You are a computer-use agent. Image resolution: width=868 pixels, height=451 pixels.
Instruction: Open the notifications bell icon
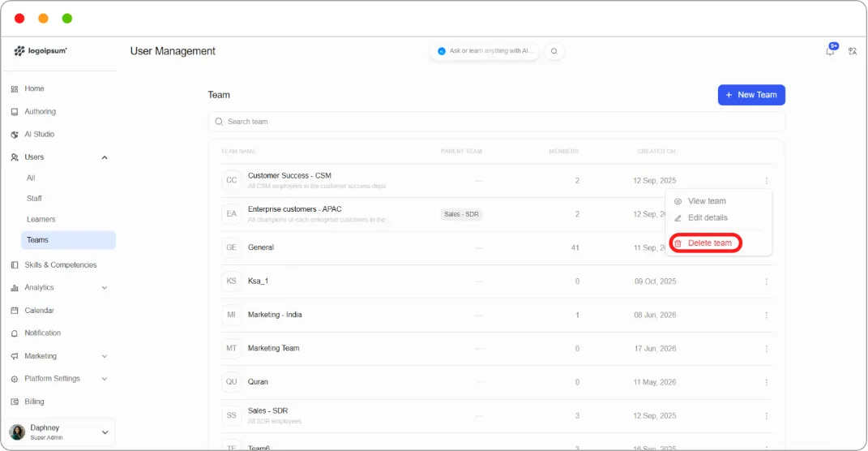[x=830, y=51]
